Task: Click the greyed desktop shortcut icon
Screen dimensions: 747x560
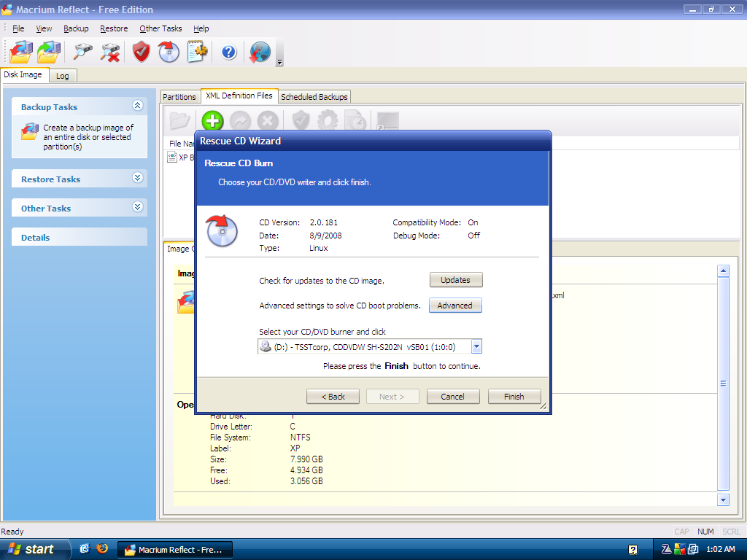Action: click(x=387, y=120)
